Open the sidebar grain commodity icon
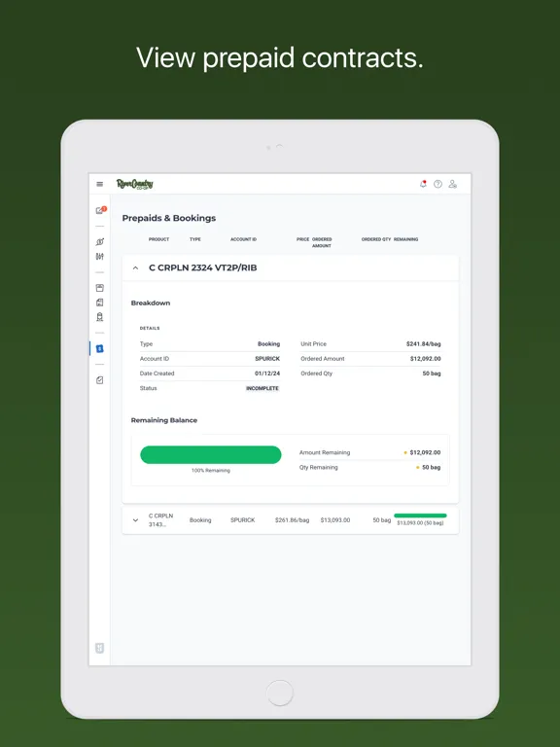The image size is (560, 747). 99,241
